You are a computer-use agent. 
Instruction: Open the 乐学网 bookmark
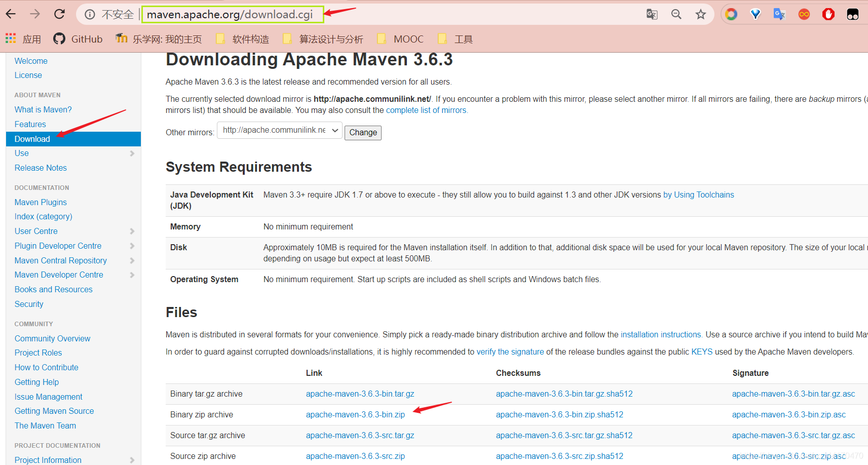point(159,39)
